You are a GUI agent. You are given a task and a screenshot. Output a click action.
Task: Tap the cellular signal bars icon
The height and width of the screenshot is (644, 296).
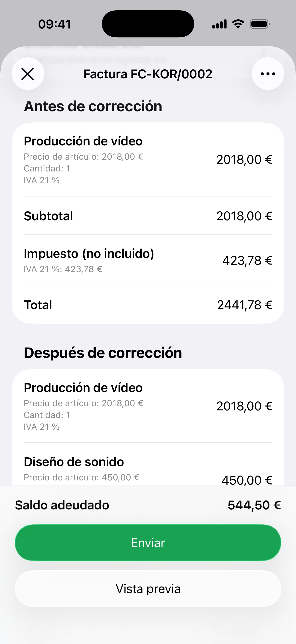(219, 24)
